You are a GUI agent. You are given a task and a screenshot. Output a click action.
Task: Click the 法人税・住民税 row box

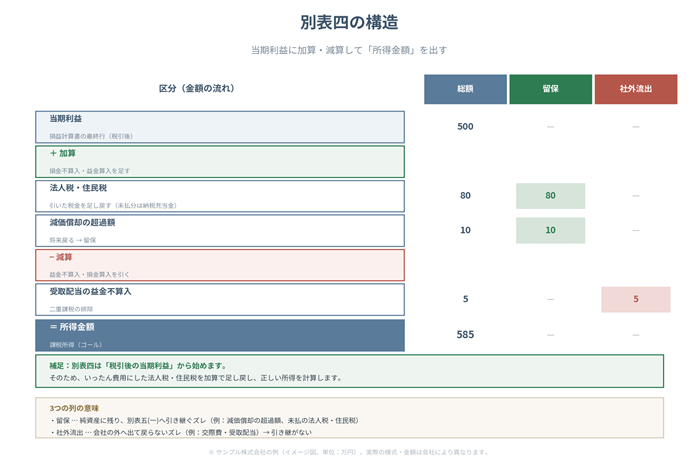click(x=220, y=196)
